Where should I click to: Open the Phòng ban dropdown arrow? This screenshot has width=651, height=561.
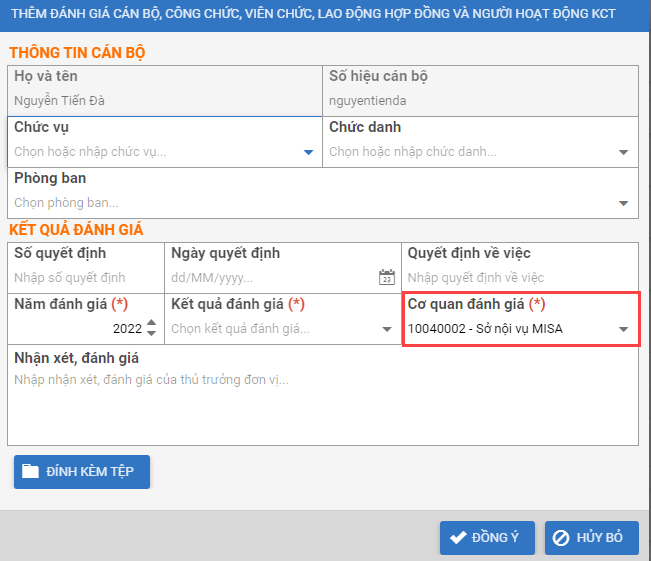[623, 204]
